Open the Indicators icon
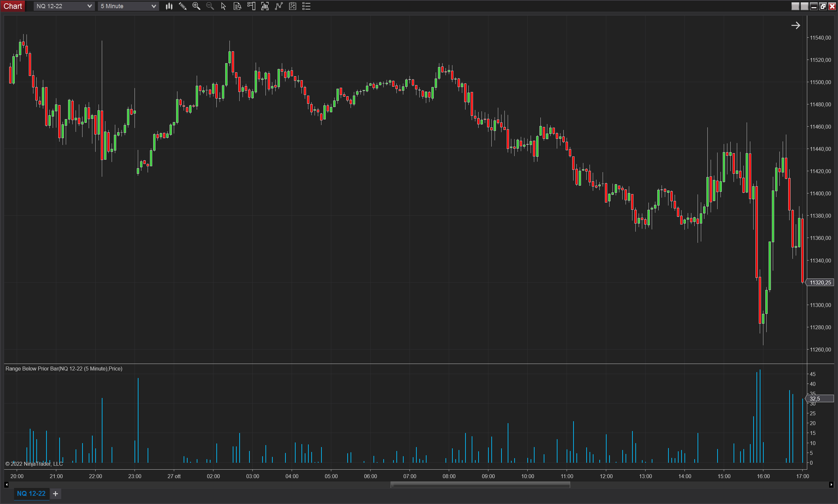 [x=279, y=6]
